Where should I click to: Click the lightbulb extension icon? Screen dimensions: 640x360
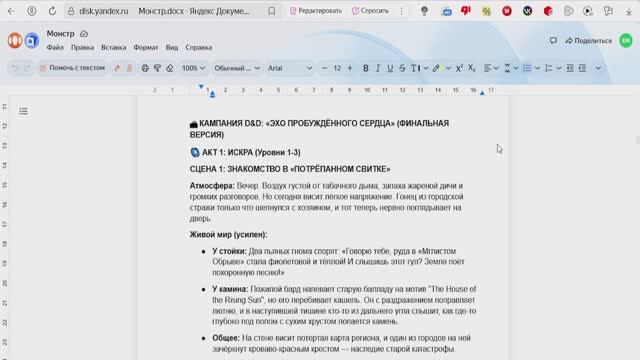click(424, 11)
